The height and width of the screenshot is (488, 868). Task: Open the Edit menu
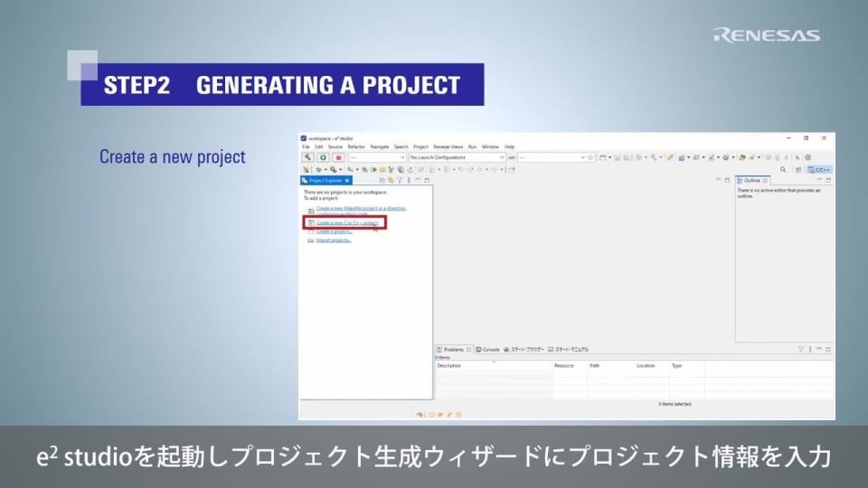point(319,147)
